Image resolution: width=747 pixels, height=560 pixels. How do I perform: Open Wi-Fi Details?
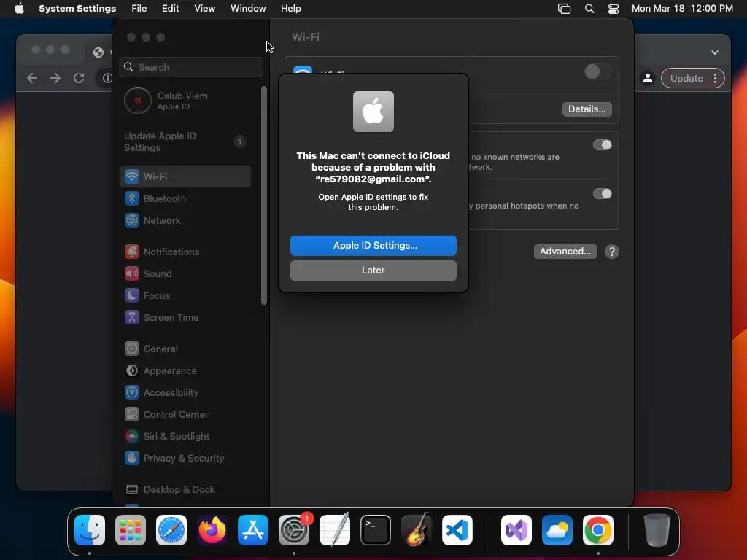(x=587, y=109)
